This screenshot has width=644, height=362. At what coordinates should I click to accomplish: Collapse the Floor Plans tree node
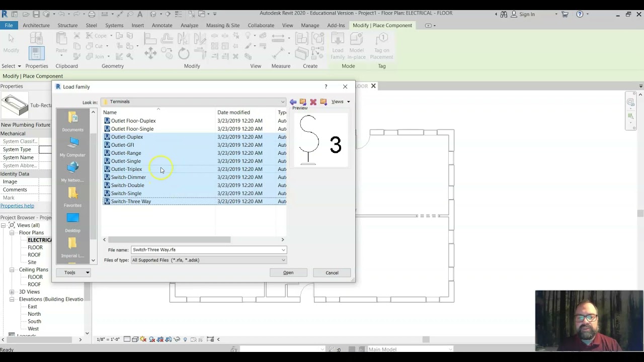[x=12, y=233]
